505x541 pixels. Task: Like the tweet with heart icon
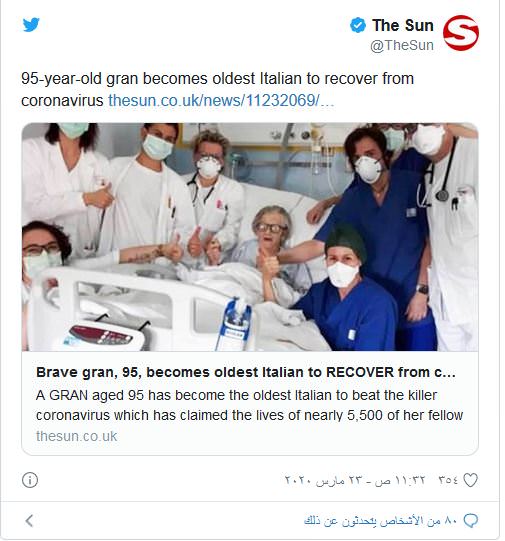(471, 480)
